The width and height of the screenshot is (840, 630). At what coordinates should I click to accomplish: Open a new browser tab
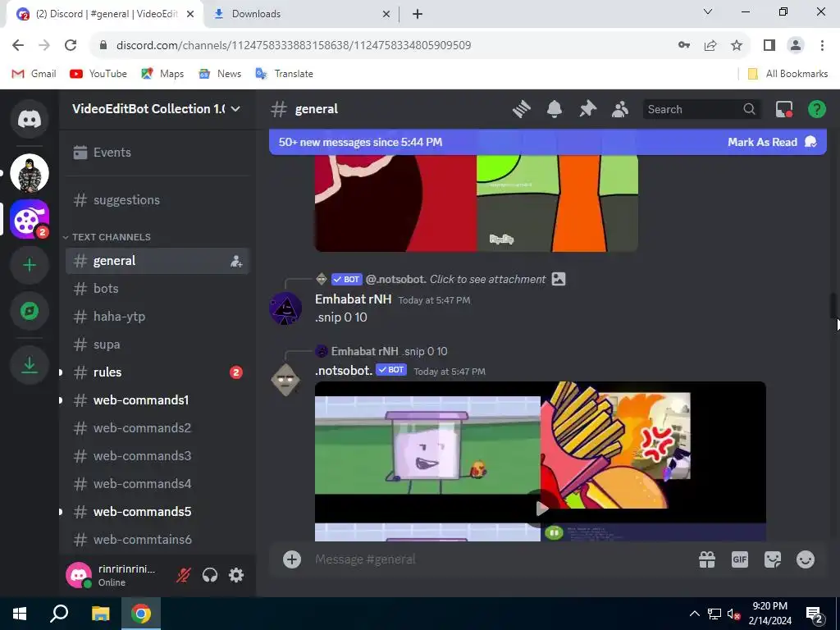point(418,14)
